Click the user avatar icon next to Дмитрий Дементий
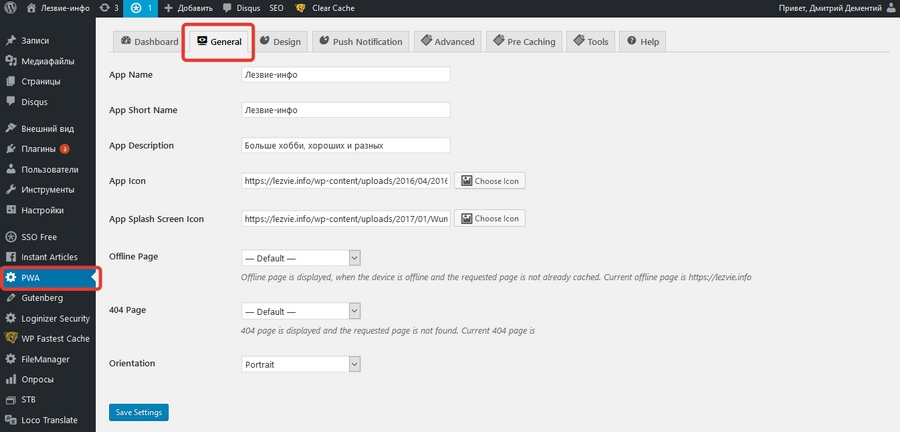This screenshot has height=432, width=900. [891, 8]
